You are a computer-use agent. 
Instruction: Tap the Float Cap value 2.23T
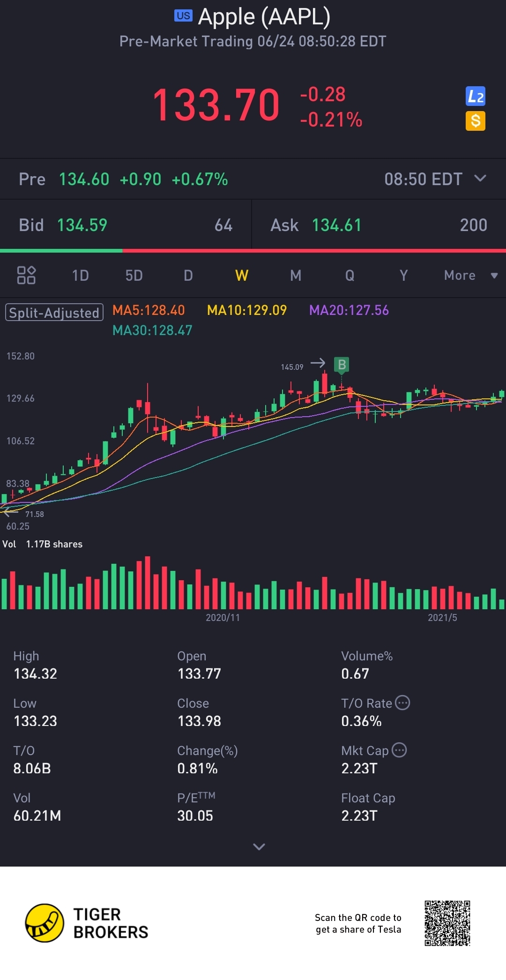click(359, 815)
